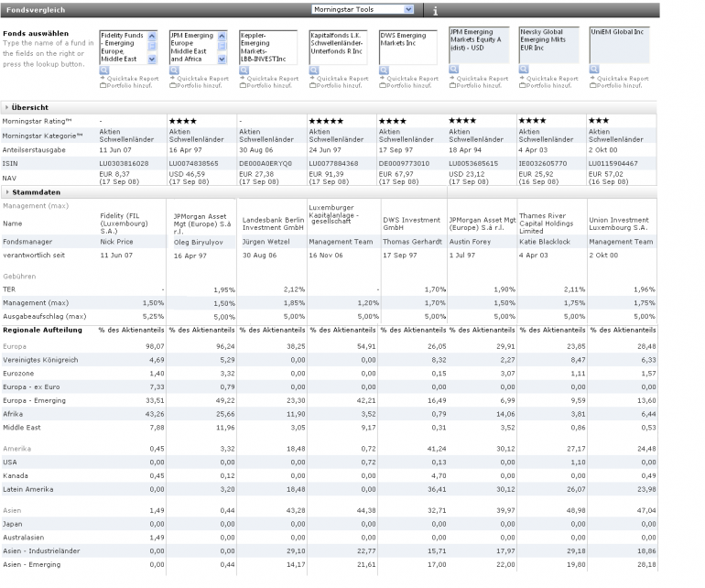Click the Ausgabeaufschlag (max) row label
The width and height of the screenshot is (705, 588).
click(45, 317)
